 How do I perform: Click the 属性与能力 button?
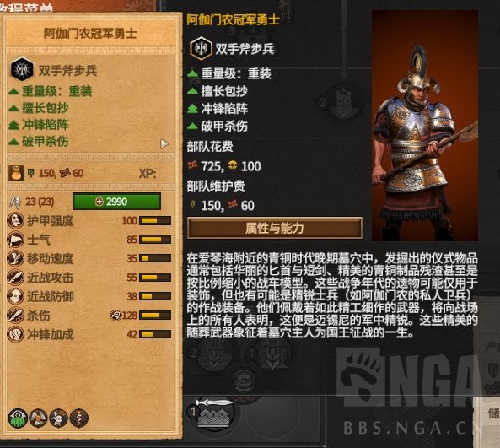coord(275,228)
